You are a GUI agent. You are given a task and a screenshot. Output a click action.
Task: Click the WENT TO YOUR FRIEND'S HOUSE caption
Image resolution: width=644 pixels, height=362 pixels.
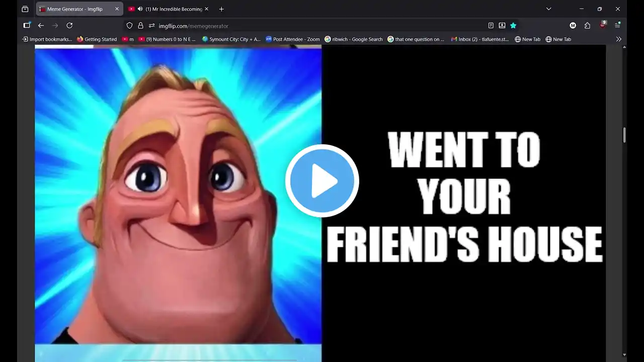(464, 198)
